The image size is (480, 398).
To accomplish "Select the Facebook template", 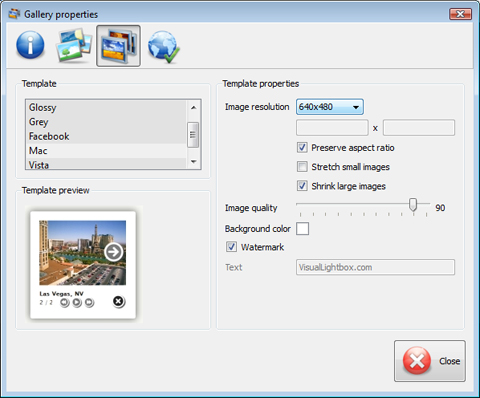I will (106, 136).
